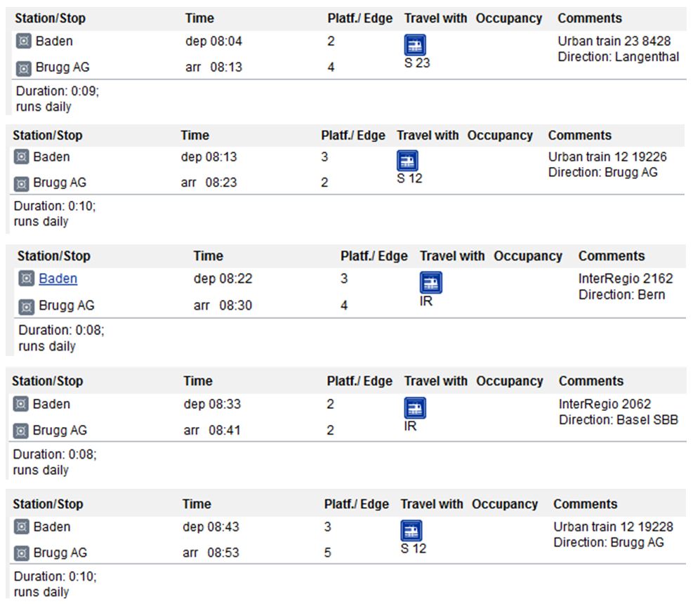Click the InterRegio 2062 train icon
This screenshot has width=700, height=604.
point(415,408)
